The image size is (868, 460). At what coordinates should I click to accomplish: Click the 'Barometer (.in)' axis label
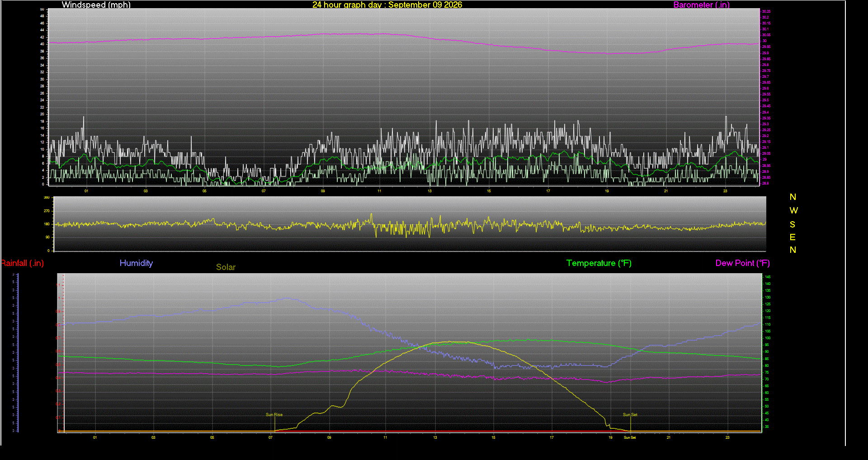click(x=702, y=5)
